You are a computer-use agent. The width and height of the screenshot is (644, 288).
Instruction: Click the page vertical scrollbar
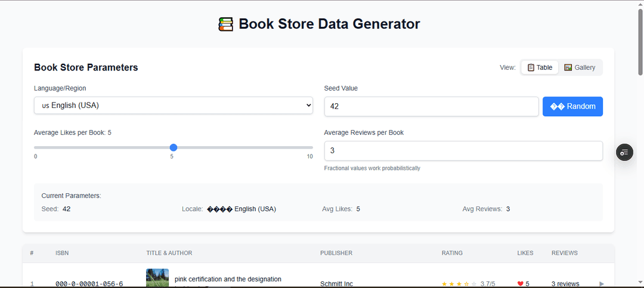[x=640, y=41]
